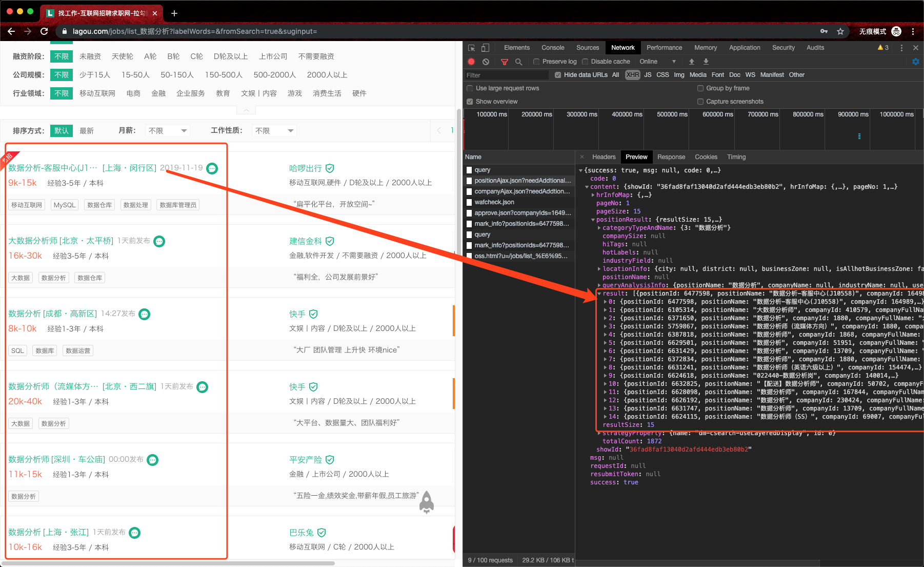Select company size 50-150人
This screenshot has height=567, width=924.
coord(177,75)
